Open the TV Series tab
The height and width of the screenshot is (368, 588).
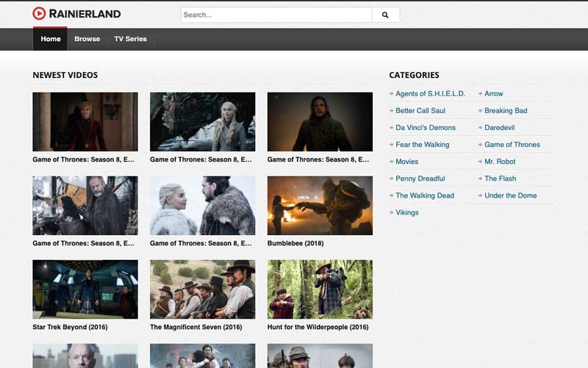point(131,39)
